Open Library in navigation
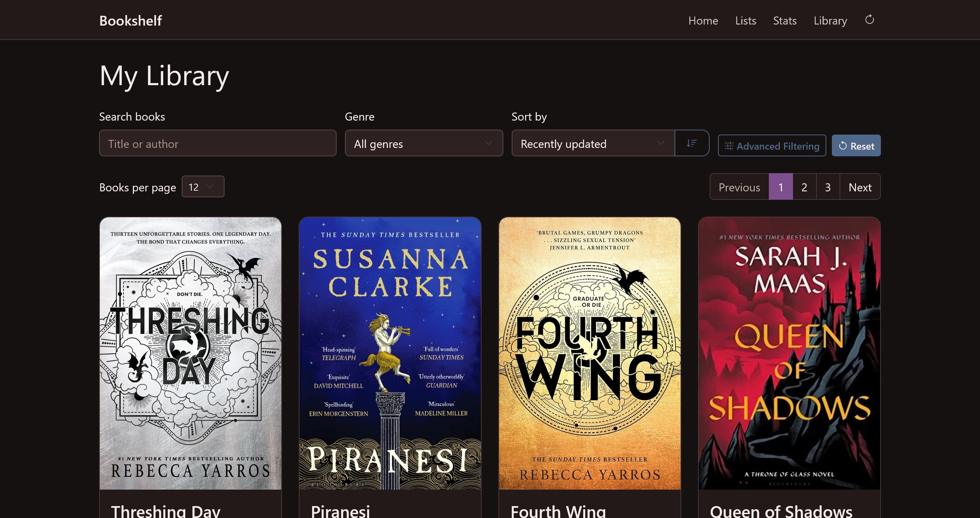Image resolution: width=980 pixels, height=518 pixels. (830, 21)
